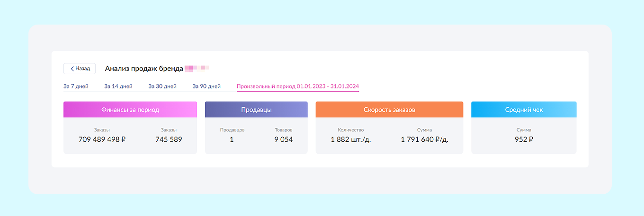Show statistics За 90 дней
Screen dimensions: 644x216
(206, 86)
